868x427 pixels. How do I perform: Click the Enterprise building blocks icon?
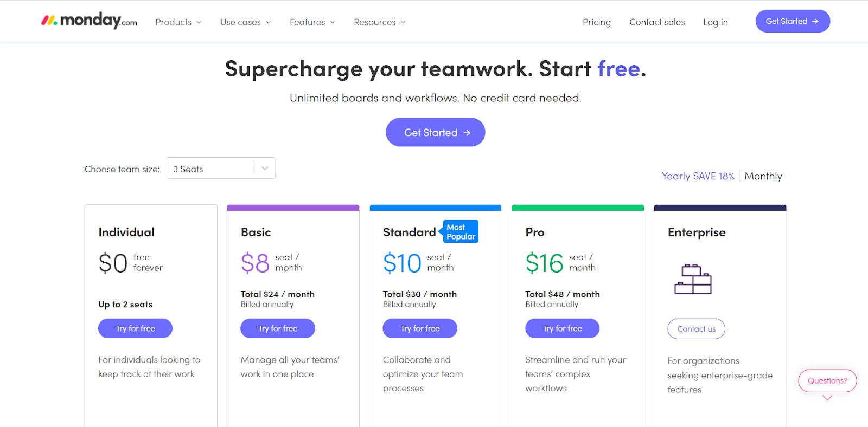[x=693, y=279]
